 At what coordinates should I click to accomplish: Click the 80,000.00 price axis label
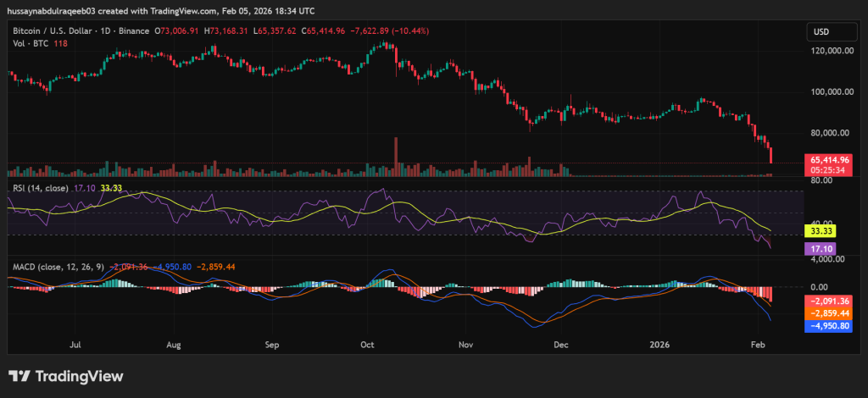830,132
